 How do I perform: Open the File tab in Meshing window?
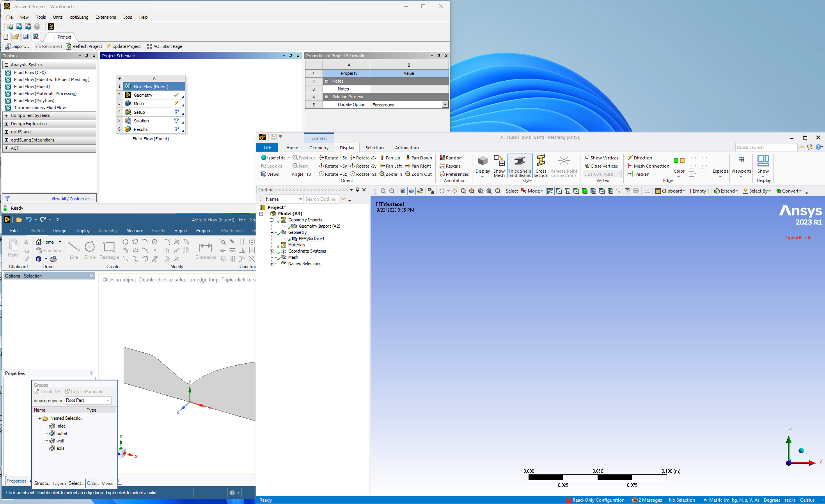point(267,147)
